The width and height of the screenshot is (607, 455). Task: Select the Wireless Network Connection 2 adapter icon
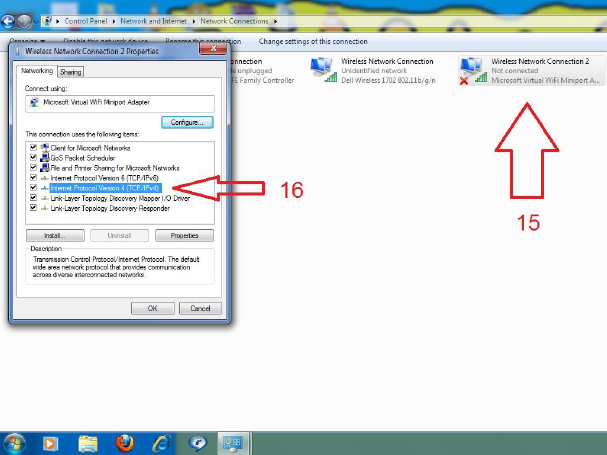coord(474,70)
